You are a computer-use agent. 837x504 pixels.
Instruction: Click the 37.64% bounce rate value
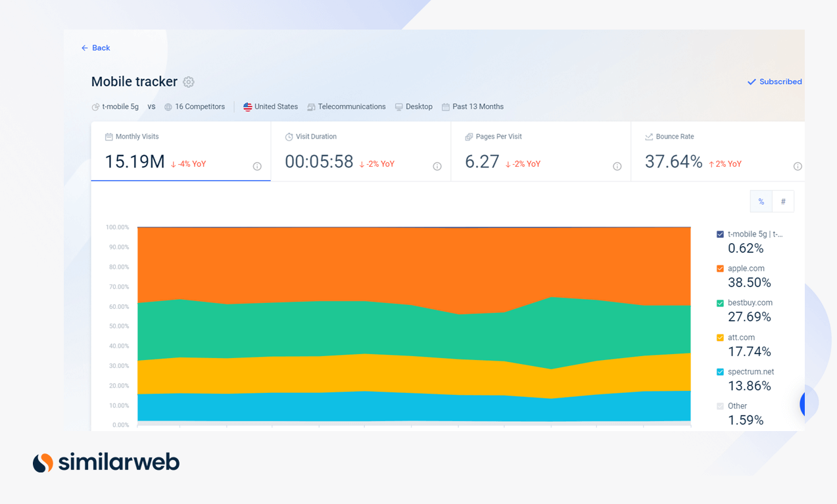coord(674,162)
